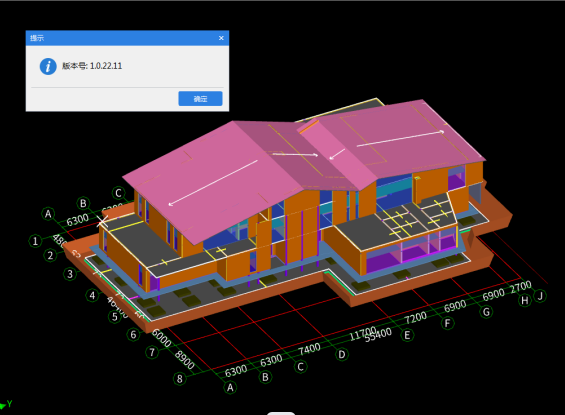The image size is (565, 415).
Task: Select grid axis bubble 6
Action: 133,334
